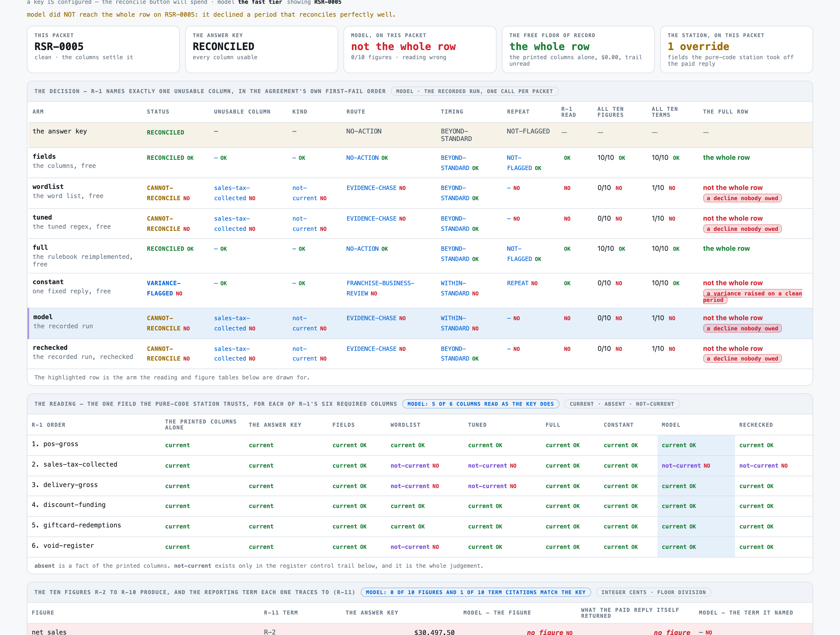Click the 'Model · the recorded run' pill

tap(474, 91)
